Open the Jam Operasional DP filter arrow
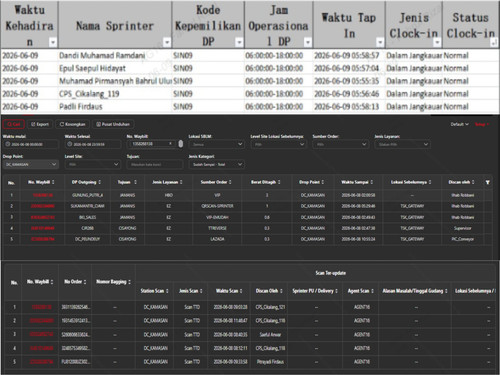 click(x=308, y=42)
